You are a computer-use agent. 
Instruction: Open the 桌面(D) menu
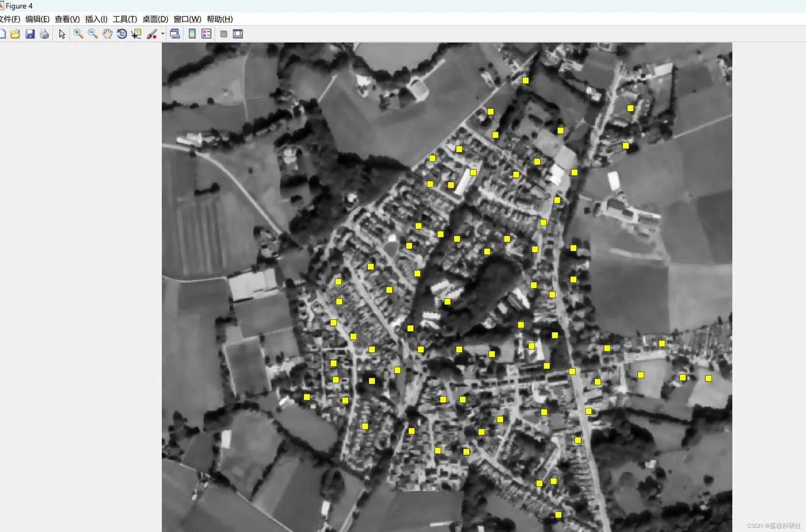tap(155, 19)
